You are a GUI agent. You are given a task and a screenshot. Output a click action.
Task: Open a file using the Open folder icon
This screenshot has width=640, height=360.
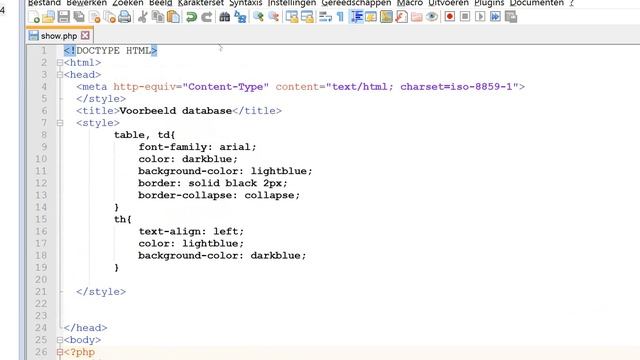click(48, 17)
